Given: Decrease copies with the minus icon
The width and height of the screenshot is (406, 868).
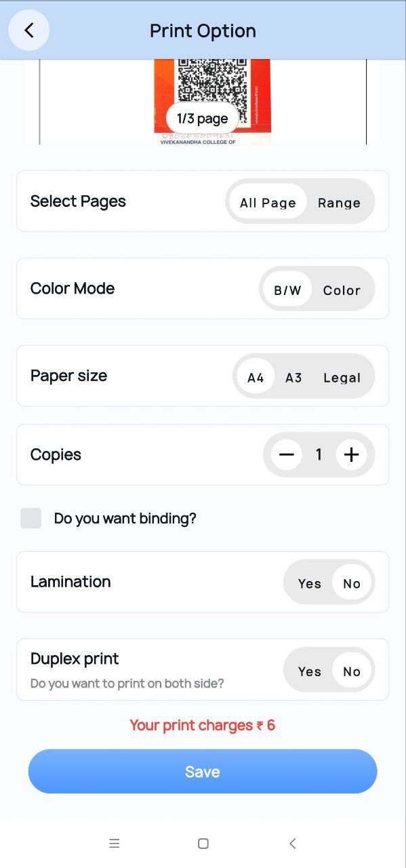Looking at the screenshot, I should tap(287, 454).
